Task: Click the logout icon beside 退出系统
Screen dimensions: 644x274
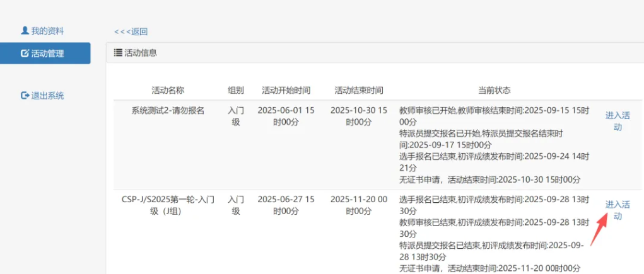Action: tap(25, 96)
